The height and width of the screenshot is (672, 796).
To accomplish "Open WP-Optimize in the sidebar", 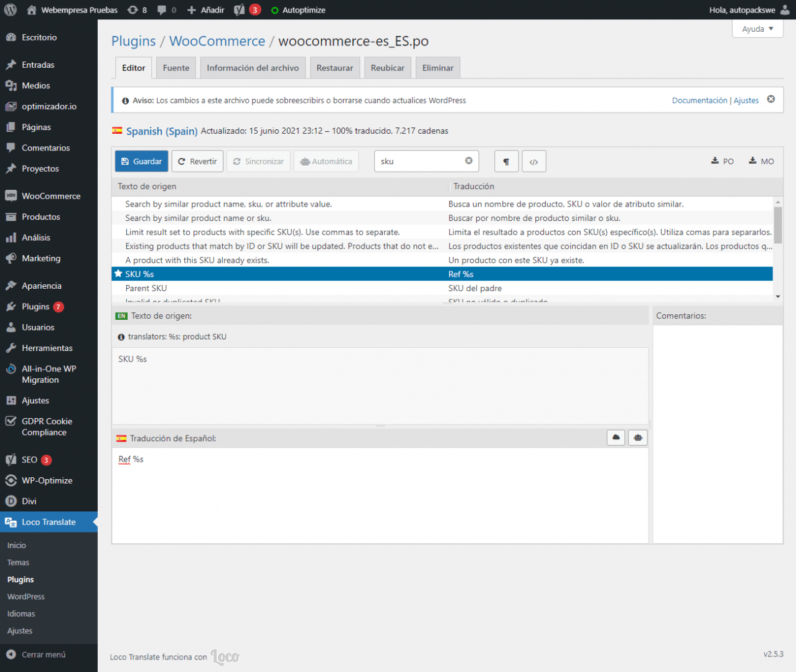I will tap(49, 480).
